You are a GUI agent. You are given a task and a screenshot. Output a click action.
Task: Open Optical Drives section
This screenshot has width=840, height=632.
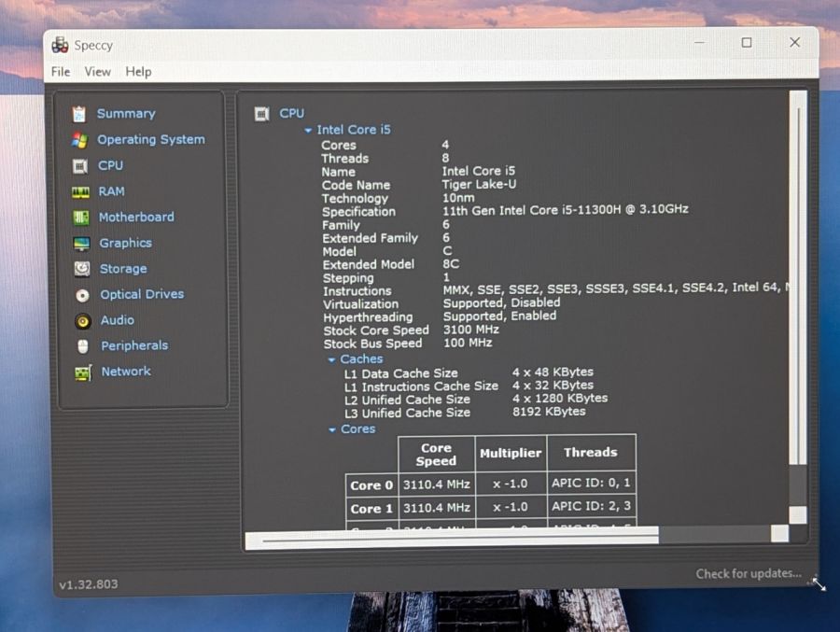142,294
